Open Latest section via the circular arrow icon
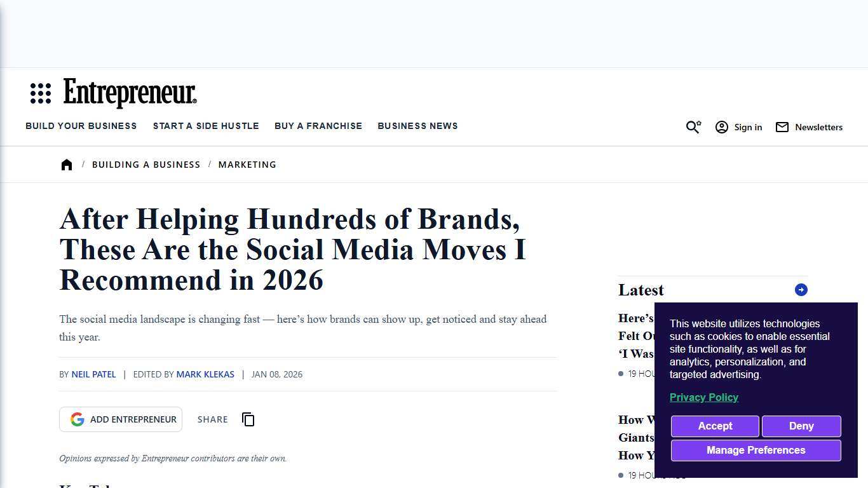The height and width of the screenshot is (488, 868). tap(801, 290)
